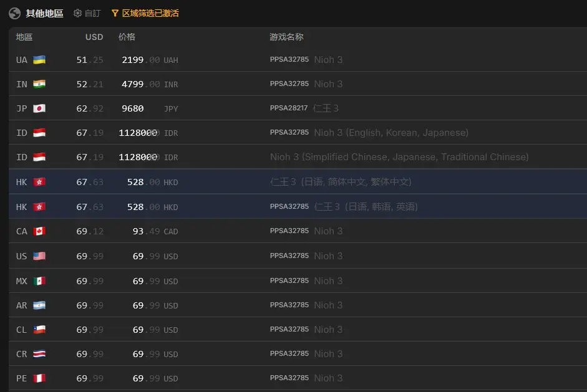Image resolution: width=587 pixels, height=392 pixels.
Task: Click the 游戏名称 column header
Action: [x=286, y=37]
